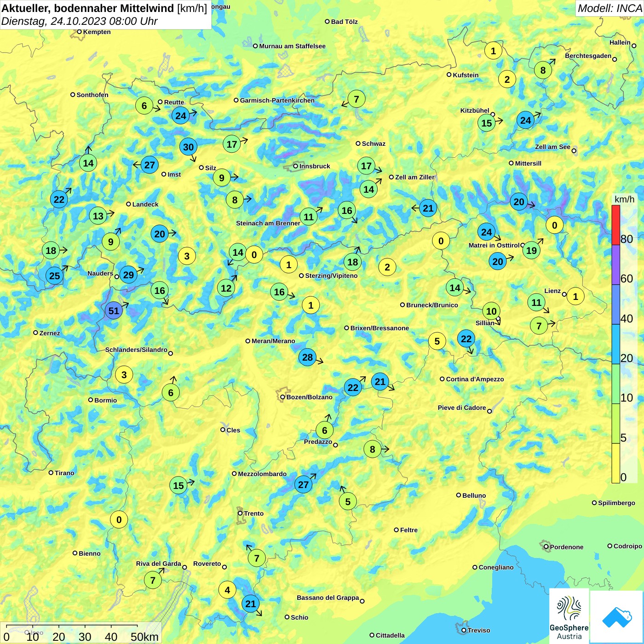
Task: Select the Steinach am Brenner label
Action: (268, 223)
